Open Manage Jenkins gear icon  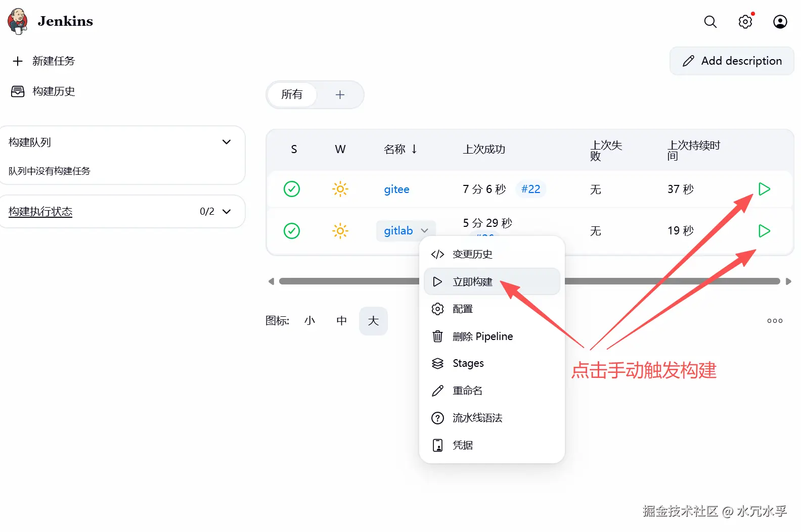point(745,22)
